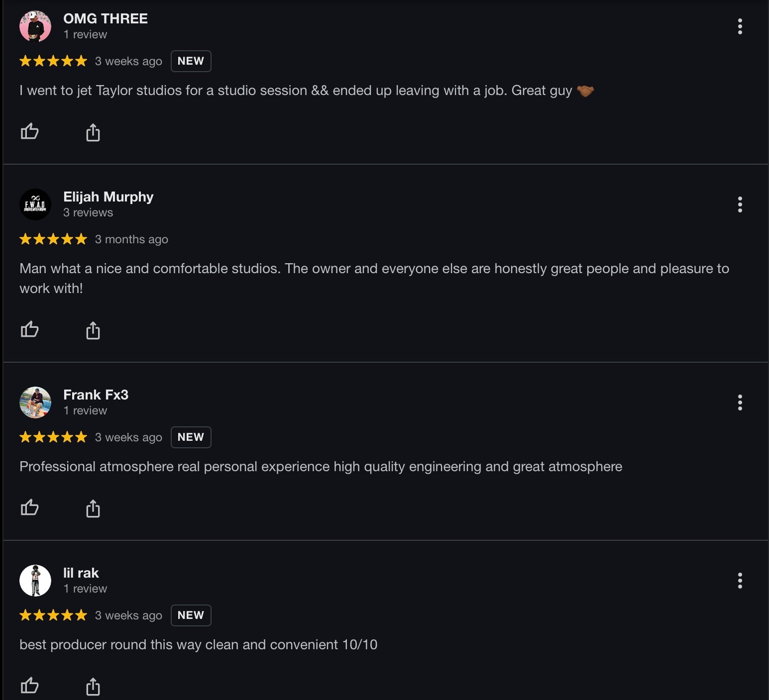Open more options for lil rak's review
The height and width of the screenshot is (700, 769).
point(740,581)
